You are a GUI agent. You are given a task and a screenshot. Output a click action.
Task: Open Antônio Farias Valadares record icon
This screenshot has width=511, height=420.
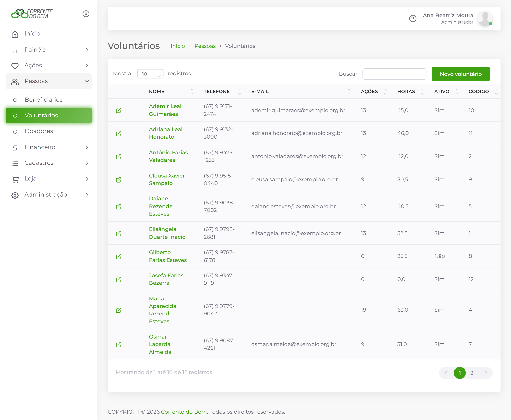(119, 157)
